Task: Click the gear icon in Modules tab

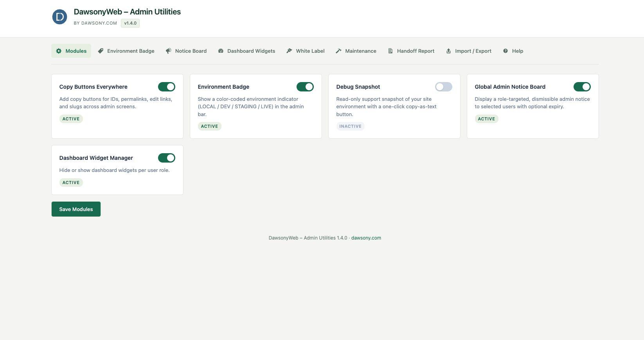Action: (59, 51)
